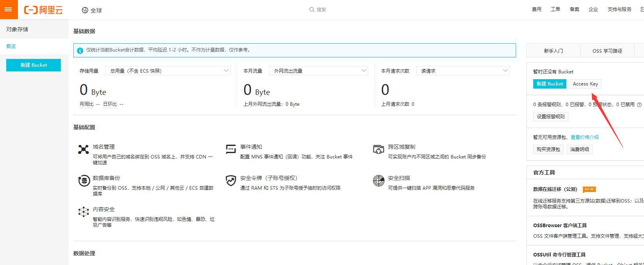
Task: Select 概览 in the left sidebar
Action: point(34,46)
